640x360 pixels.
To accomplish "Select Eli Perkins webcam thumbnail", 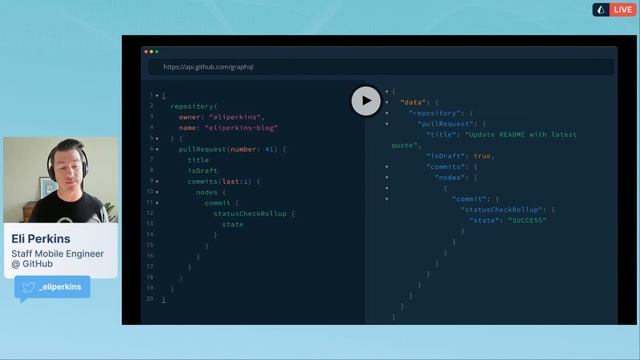I will point(61,180).
